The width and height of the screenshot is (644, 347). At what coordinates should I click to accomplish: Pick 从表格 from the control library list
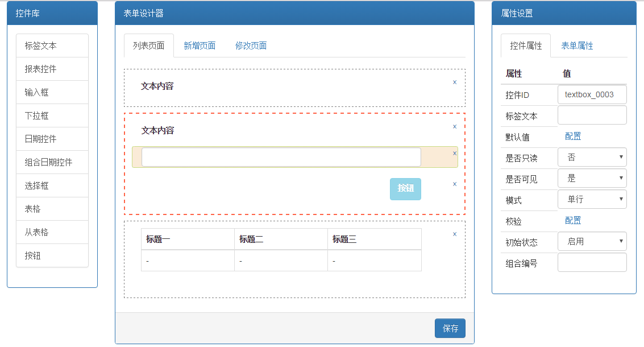click(x=52, y=232)
